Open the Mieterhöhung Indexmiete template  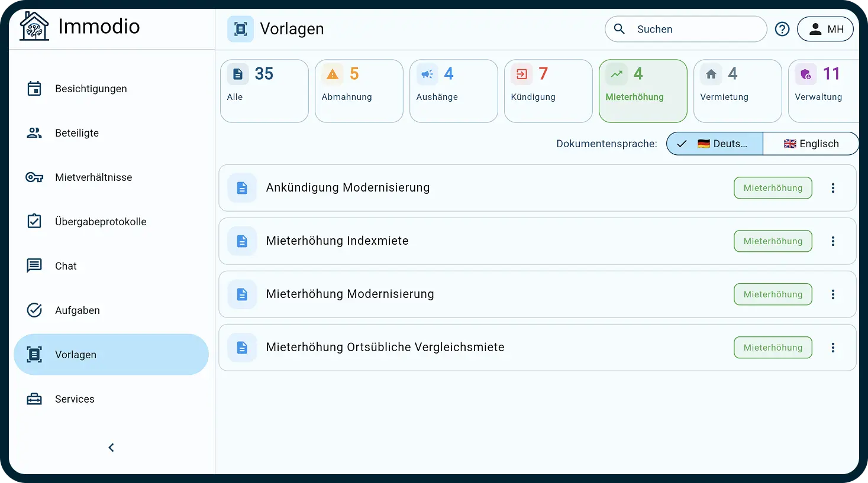(537, 241)
